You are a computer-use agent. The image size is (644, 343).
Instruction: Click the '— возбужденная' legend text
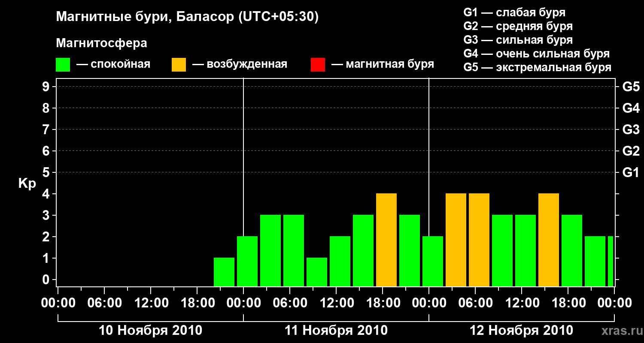click(x=240, y=65)
